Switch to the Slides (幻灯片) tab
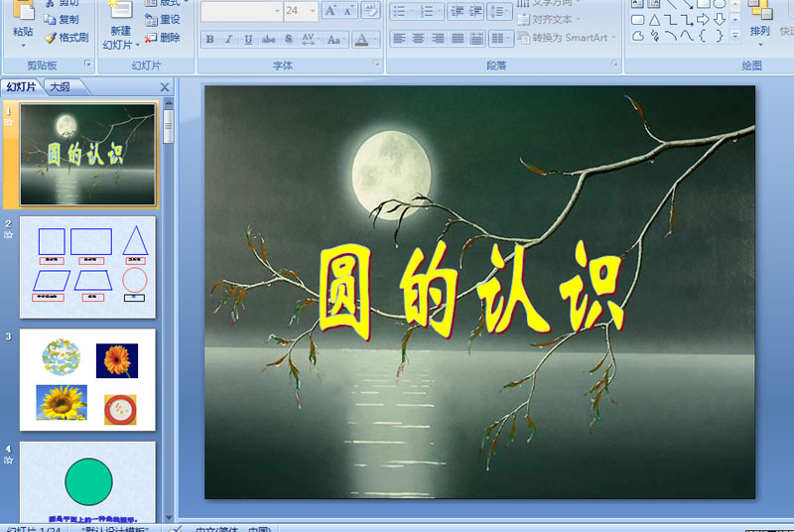 click(x=21, y=87)
